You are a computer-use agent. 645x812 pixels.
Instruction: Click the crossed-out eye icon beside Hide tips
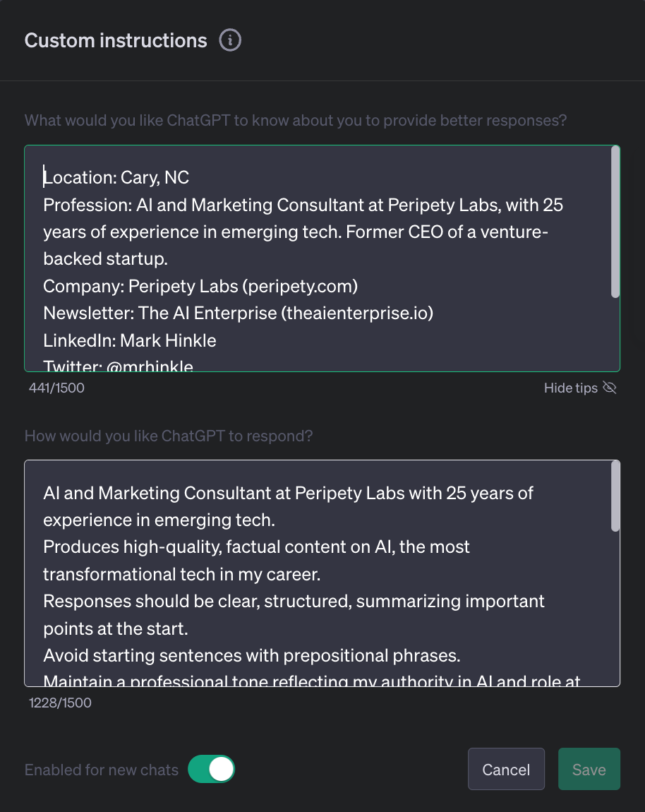[610, 388]
